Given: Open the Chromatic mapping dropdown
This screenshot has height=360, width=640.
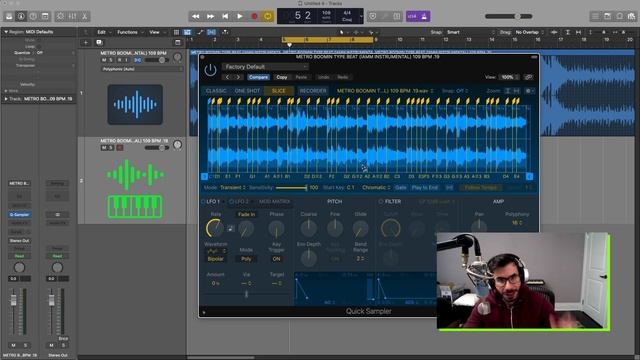Looking at the screenshot, I should pyautogui.click(x=376, y=187).
